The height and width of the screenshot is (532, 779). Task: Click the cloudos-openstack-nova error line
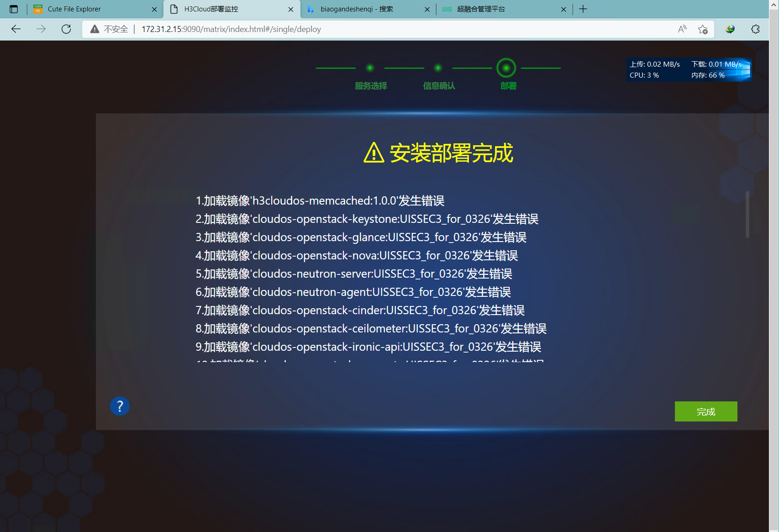click(357, 255)
